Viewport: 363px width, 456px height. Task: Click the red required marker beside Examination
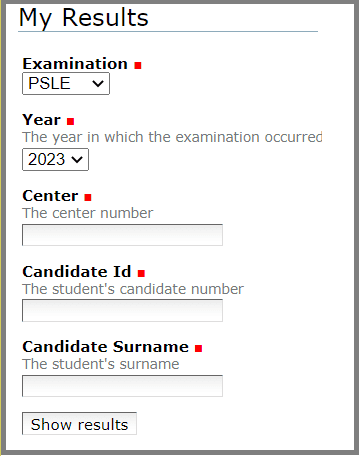(x=138, y=65)
